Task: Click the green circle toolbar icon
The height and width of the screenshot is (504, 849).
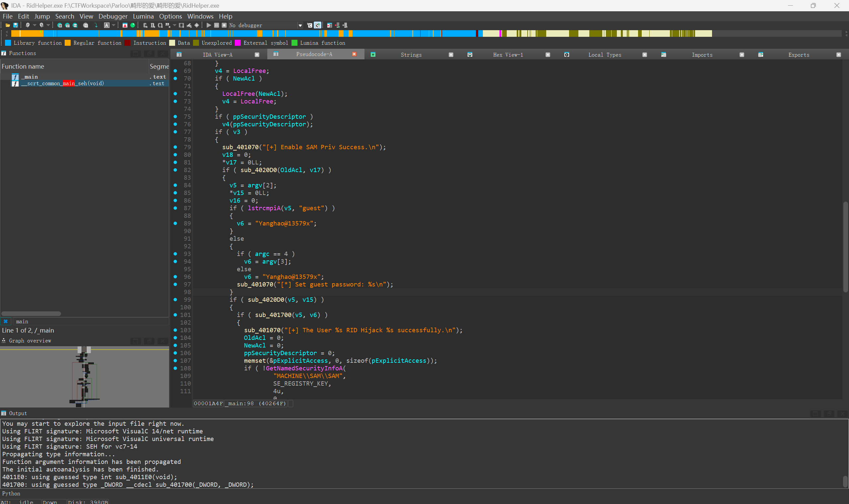Action: (x=133, y=25)
